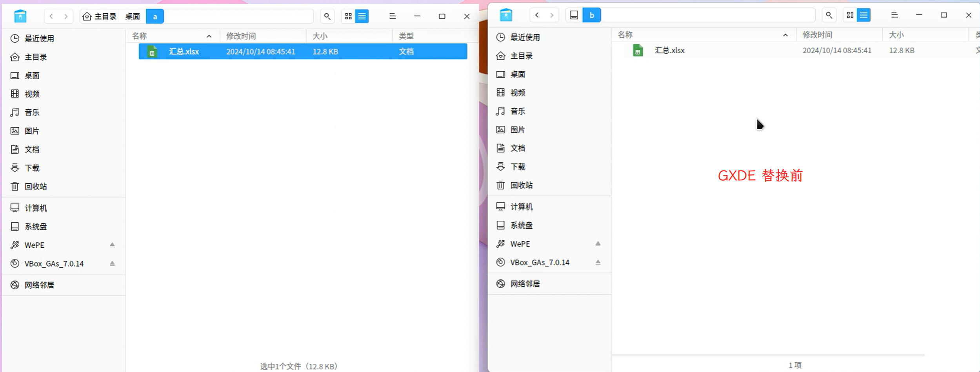Go forward in the left window
Screen dimensions: 980x372
(x=66, y=16)
